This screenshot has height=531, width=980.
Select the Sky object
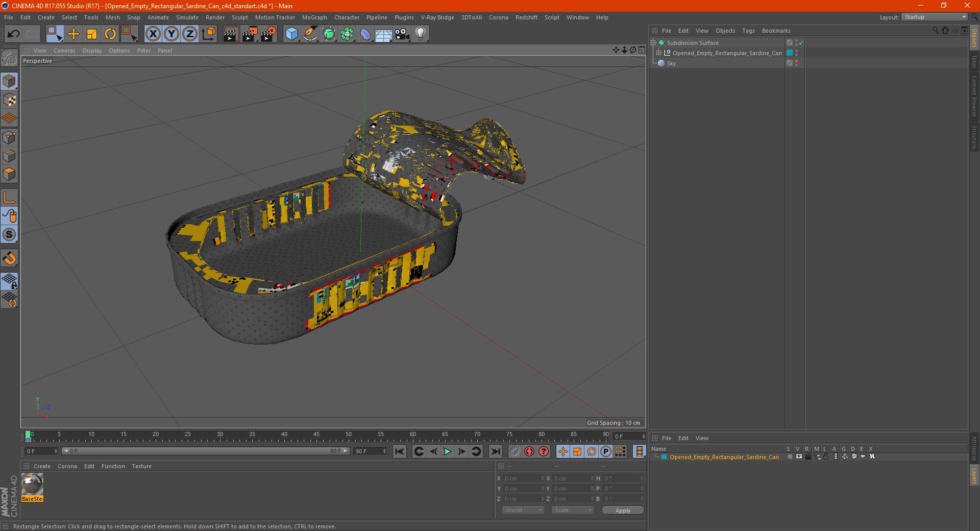coord(671,63)
